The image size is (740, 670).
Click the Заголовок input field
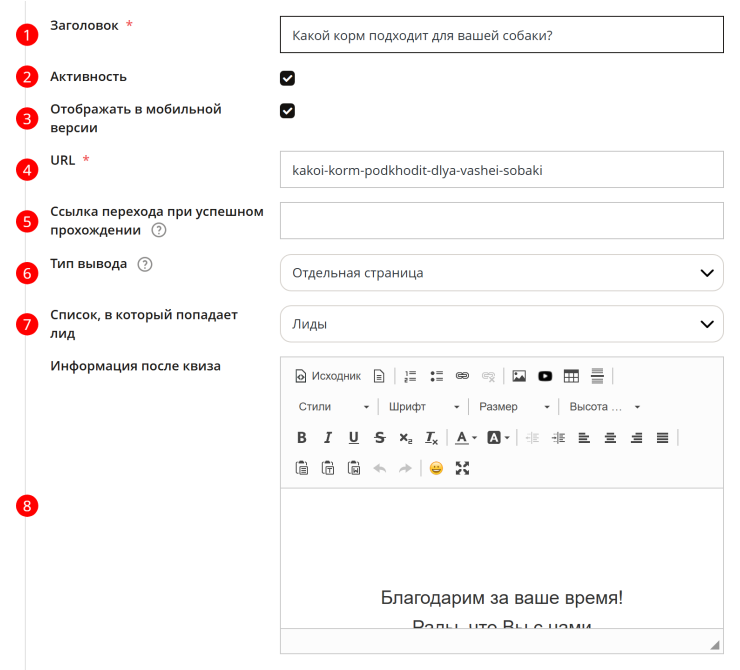[x=502, y=34]
